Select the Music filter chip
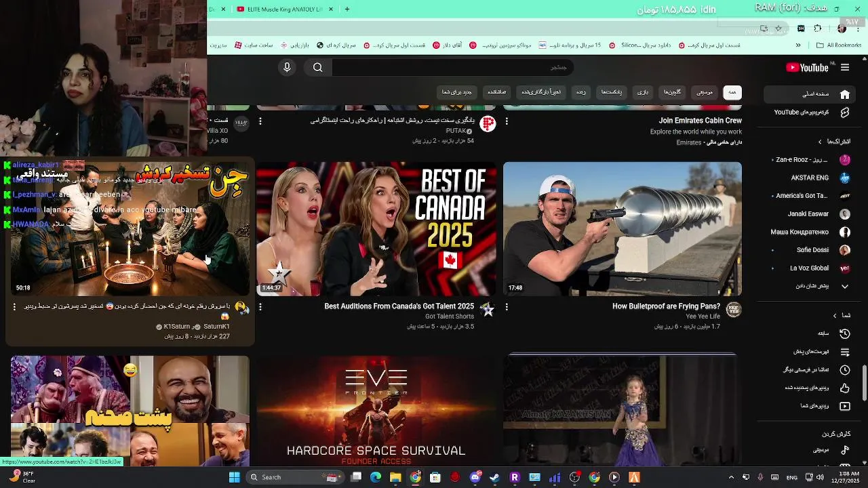Image resolution: width=868 pixels, height=488 pixels. [705, 92]
